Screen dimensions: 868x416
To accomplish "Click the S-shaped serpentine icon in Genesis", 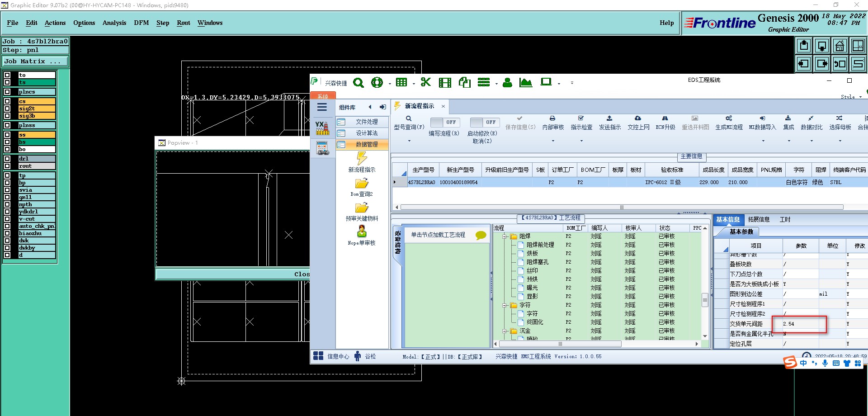I will (858, 64).
